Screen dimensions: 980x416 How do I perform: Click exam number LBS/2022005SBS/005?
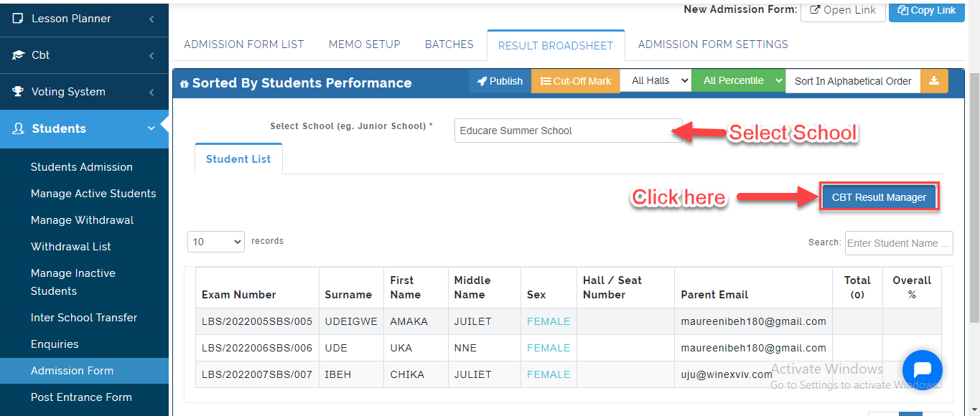257,321
